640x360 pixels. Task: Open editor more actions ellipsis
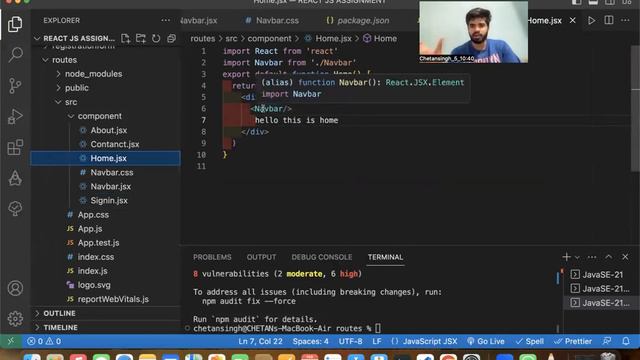click(x=625, y=20)
